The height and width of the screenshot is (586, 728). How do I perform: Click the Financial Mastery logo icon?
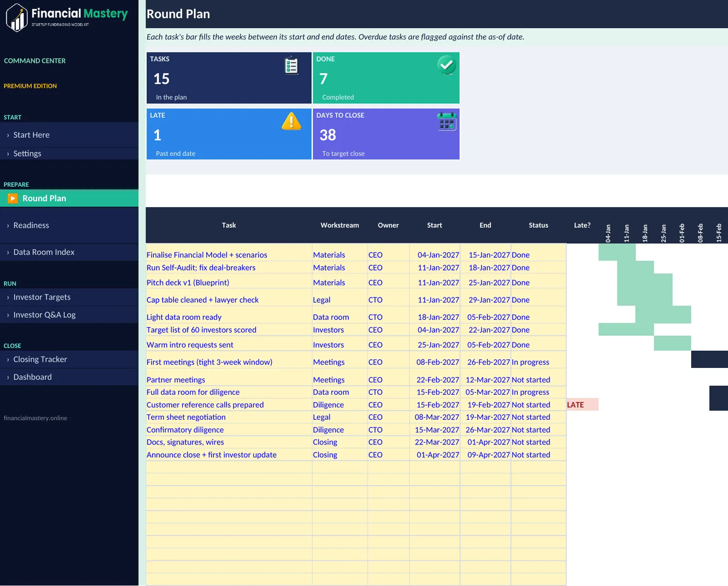click(x=17, y=17)
